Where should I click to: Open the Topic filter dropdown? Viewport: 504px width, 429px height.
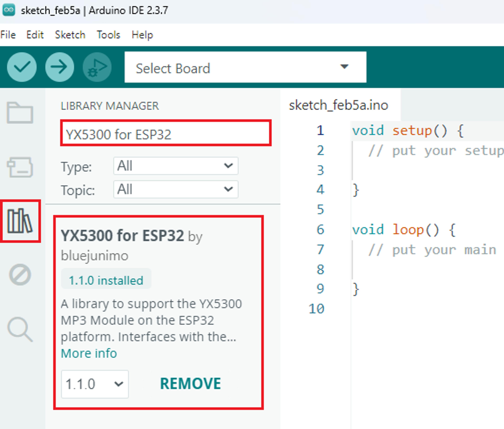point(176,189)
